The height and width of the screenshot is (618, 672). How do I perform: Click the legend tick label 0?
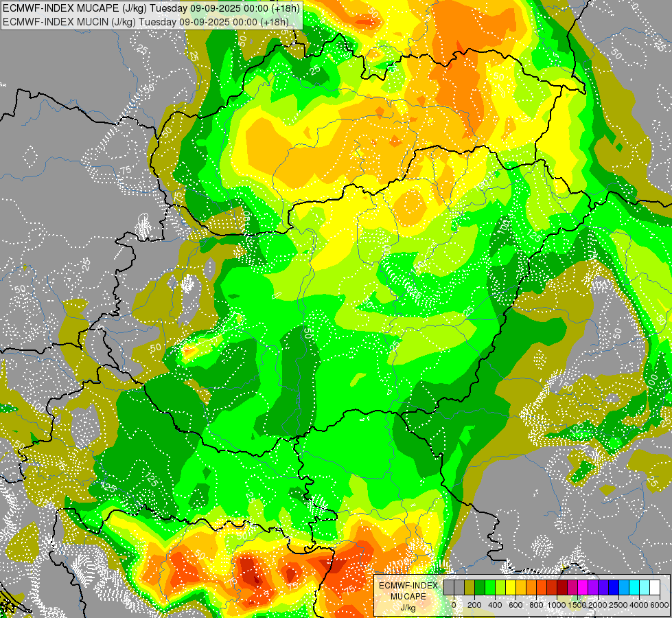pyautogui.click(x=454, y=605)
